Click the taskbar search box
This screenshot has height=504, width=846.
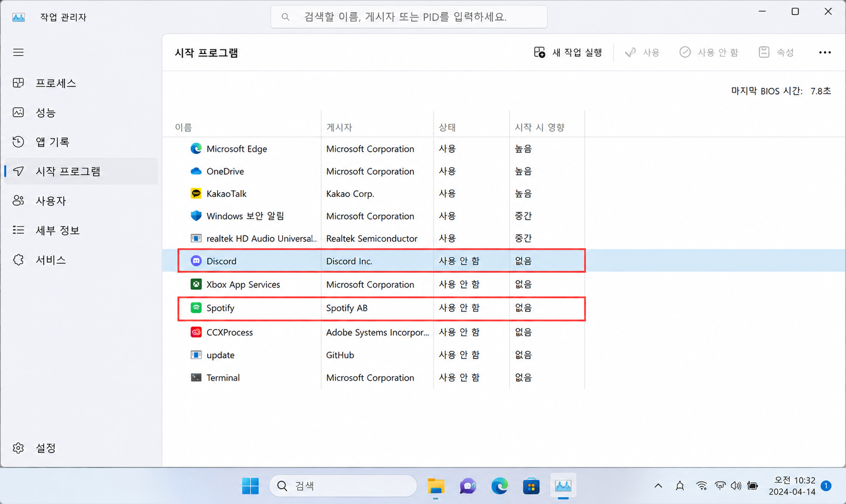(343, 486)
